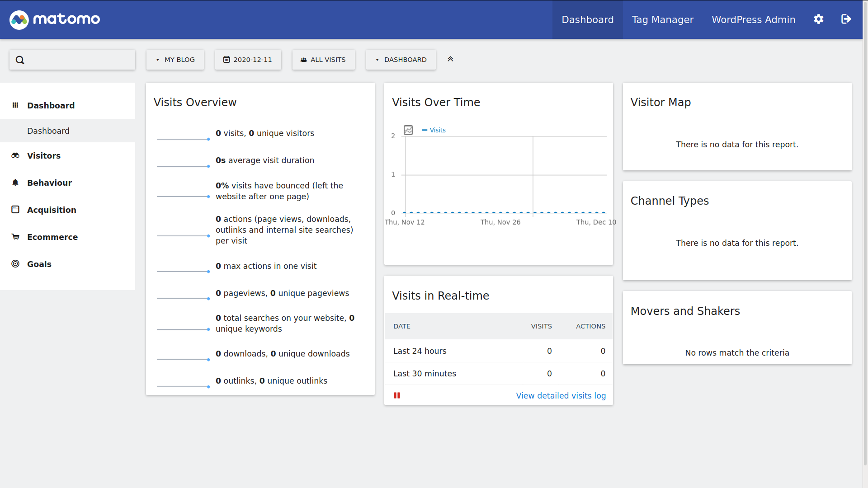Click View detailed visits log link
Image resolution: width=868 pixels, height=488 pixels.
click(x=561, y=395)
